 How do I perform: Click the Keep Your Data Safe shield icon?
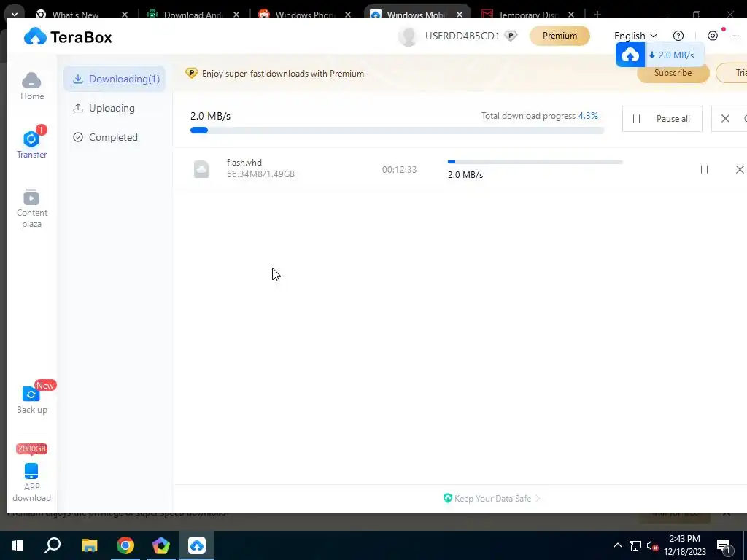(x=447, y=498)
